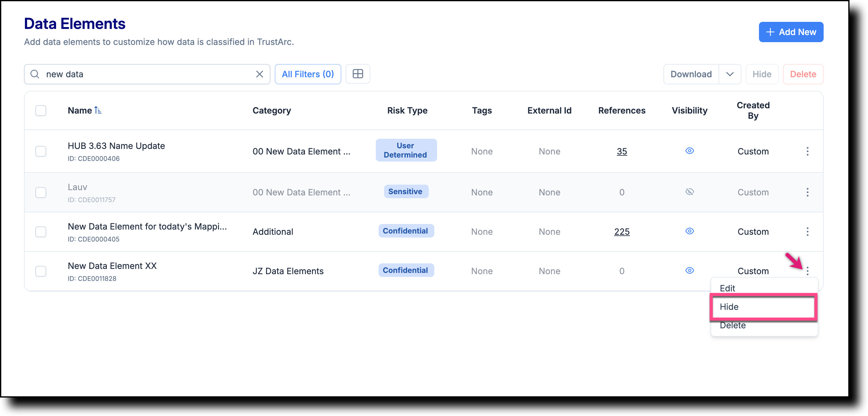
Task: Open the All Filters panel
Action: click(x=308, y=74)
